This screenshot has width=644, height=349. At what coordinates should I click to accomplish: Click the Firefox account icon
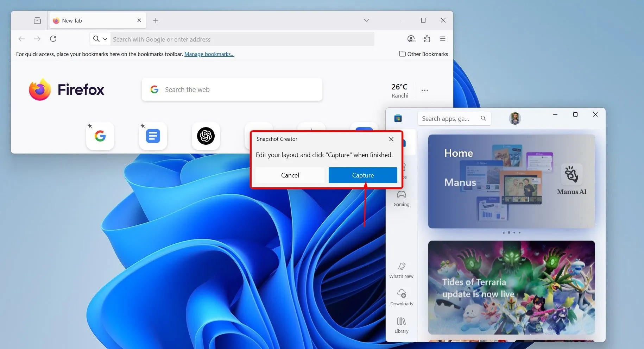[x=411, y=39]
